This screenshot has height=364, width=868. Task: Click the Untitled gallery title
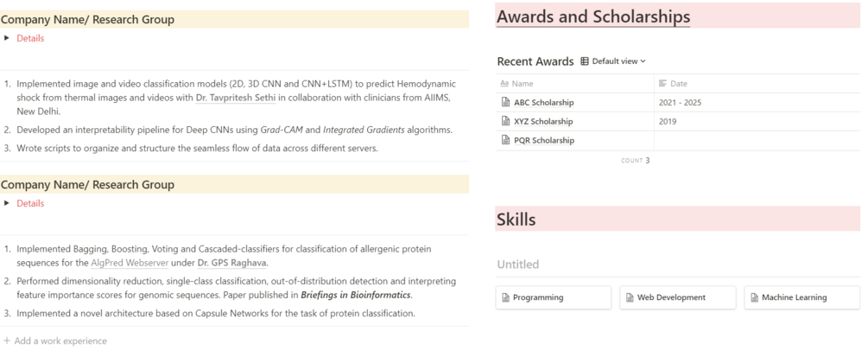(518, 265)
